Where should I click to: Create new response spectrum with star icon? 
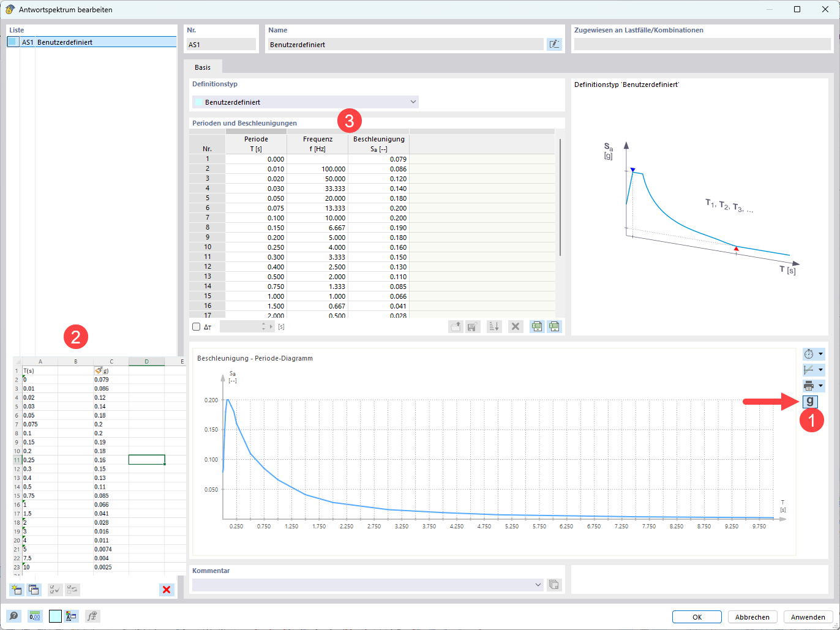[17, 590]
